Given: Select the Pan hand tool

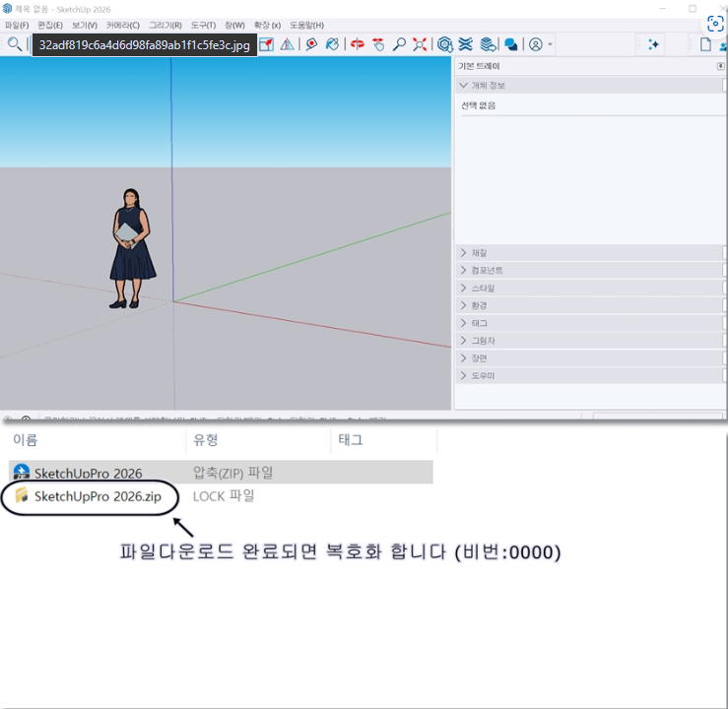Looking at the screenshot, I should click(378, 44).
